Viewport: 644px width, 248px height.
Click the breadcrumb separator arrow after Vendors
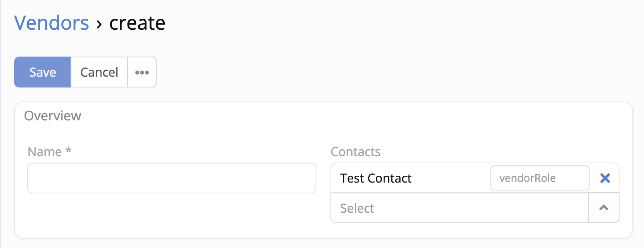tap(99, 25)
